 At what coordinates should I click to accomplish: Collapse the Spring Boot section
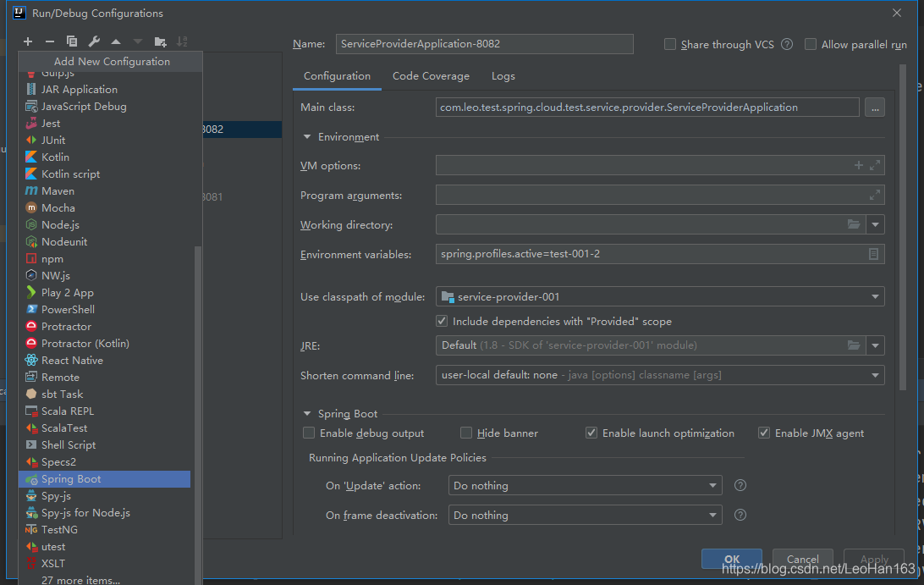[x=307, y=413]
